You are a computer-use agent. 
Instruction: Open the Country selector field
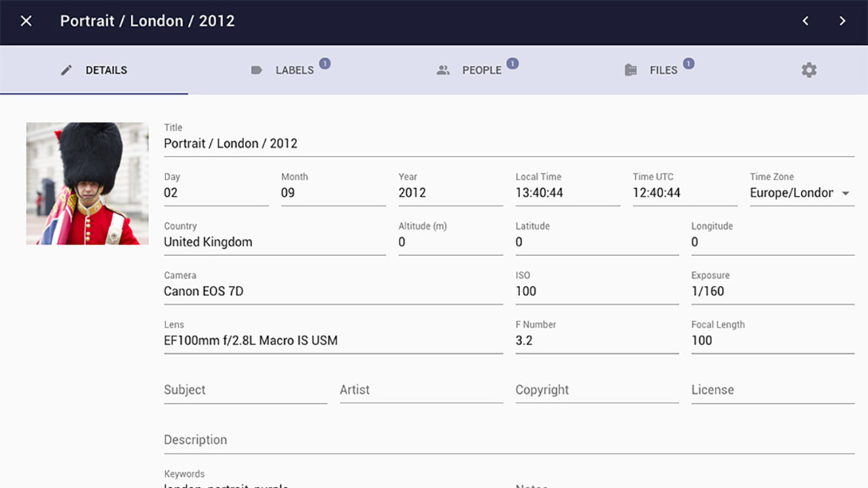274,242
